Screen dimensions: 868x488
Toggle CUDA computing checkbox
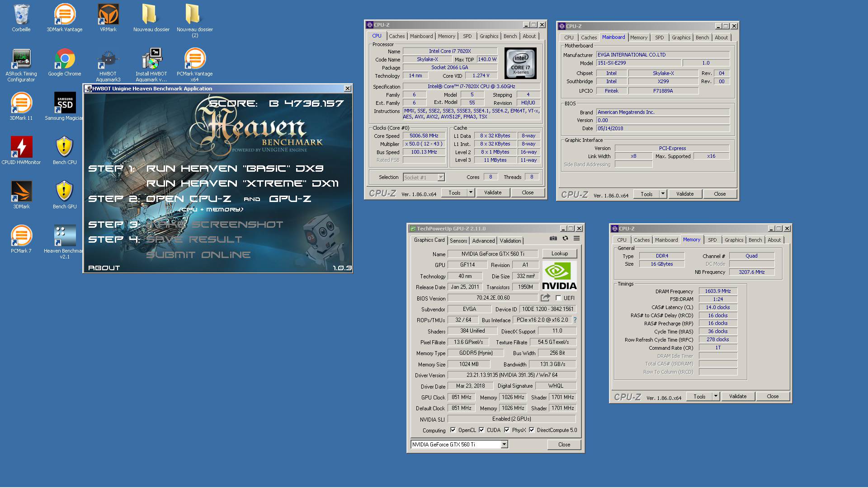(481, 430)
